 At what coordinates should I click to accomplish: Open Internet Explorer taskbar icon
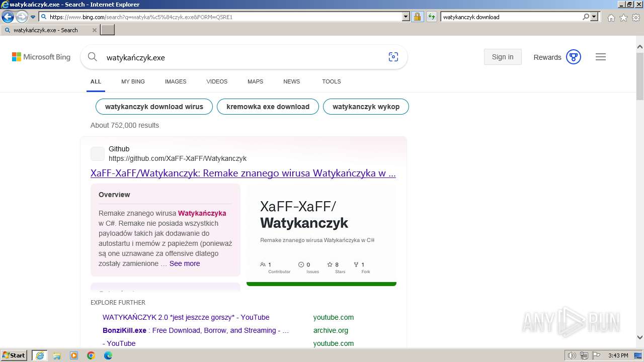tap(39, 355)
